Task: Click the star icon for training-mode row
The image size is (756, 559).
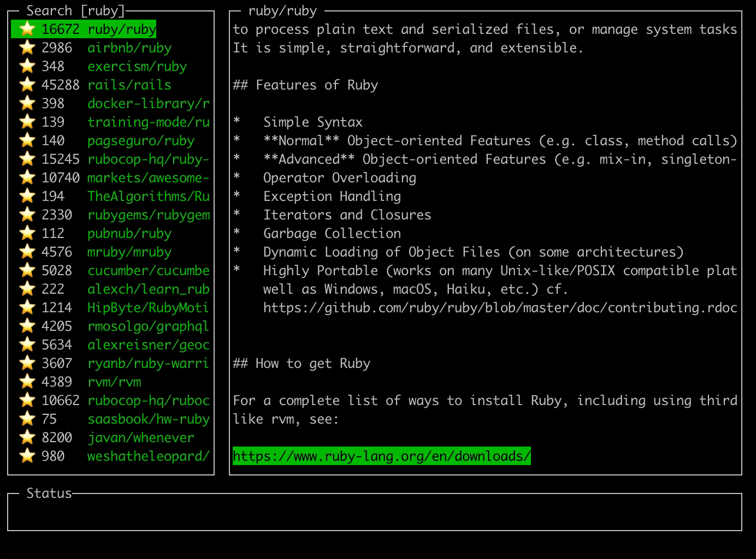Action: [x=27, y=122]
